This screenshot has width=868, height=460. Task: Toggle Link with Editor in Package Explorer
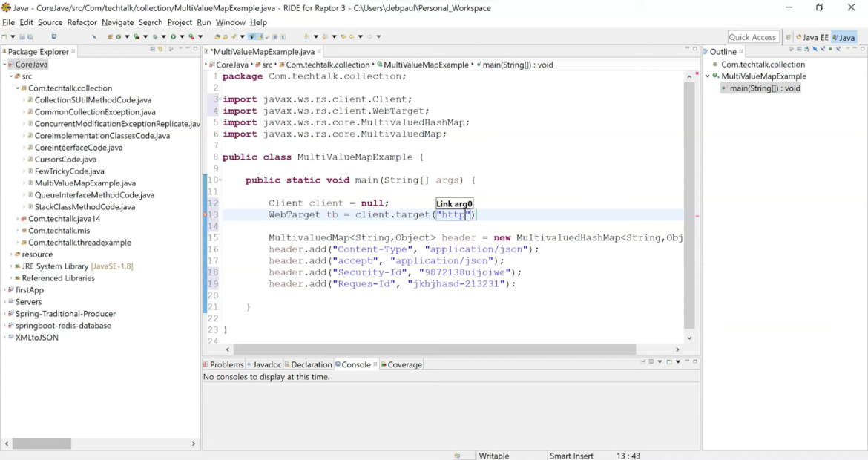click(160, 49)
